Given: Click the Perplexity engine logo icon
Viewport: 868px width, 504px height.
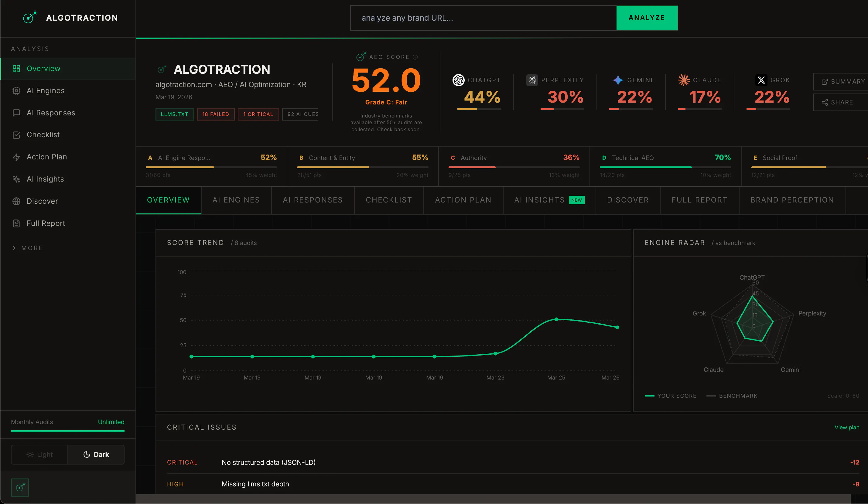Looking at the screenshot, I should click(x=532, y=80).
